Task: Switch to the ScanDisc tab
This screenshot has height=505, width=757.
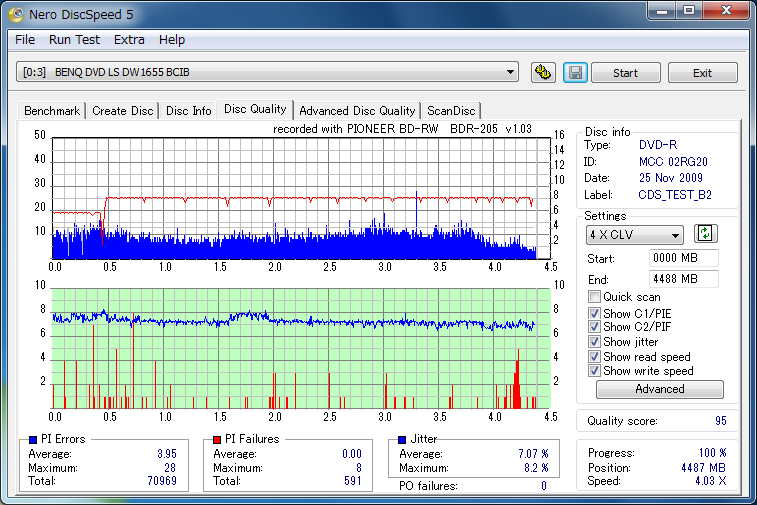Action: click(451, 111)
